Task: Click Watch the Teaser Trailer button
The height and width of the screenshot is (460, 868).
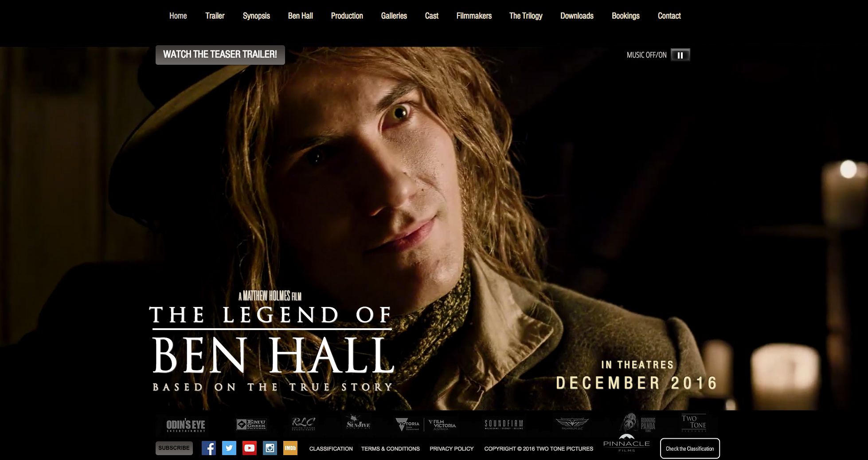Action: click(x=220, y=55)
